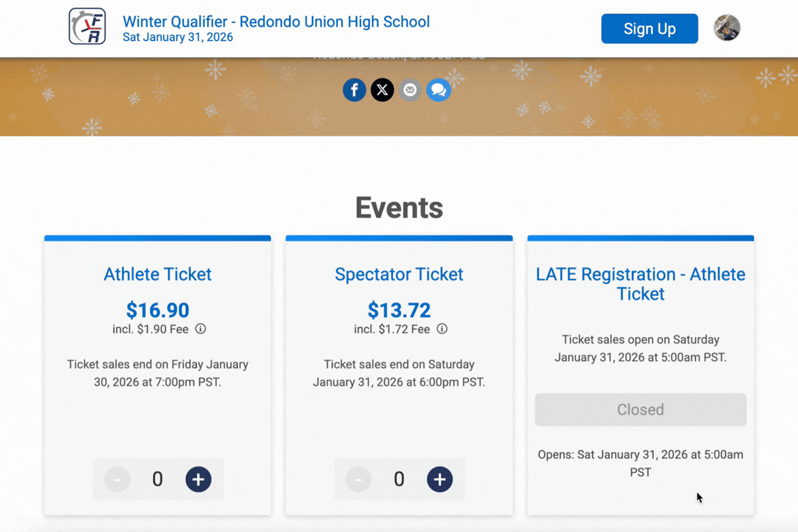798x532 pixels.
Task: Open LATE Registration - Athlete Ticket details
Action: (640, 284)
